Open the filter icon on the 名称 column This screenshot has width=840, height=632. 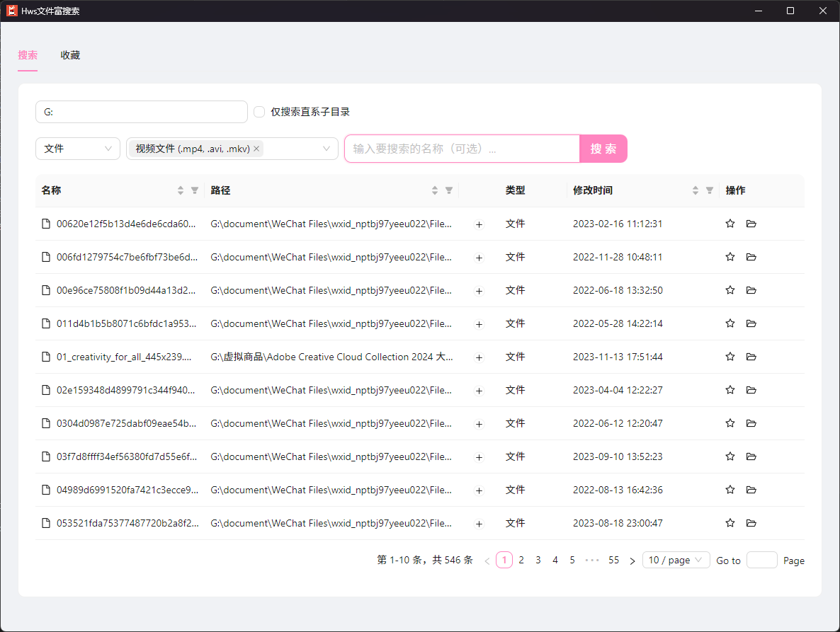pyautogui.click(x=194, y=190)
